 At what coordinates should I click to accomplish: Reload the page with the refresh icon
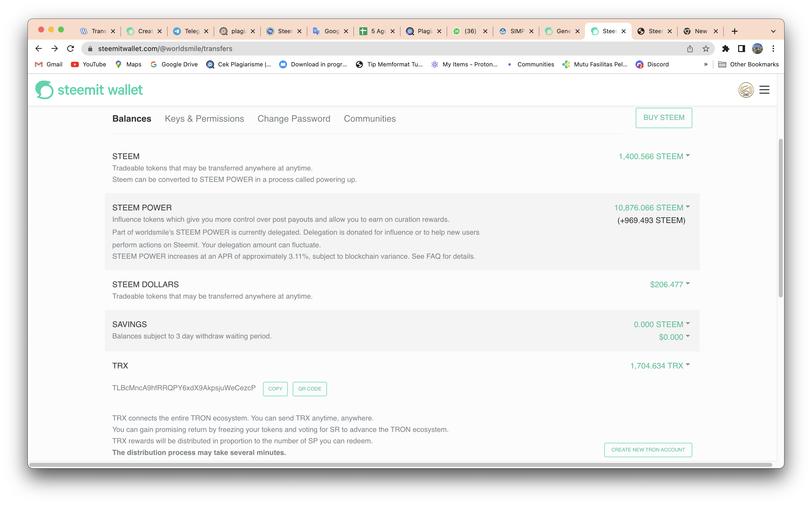point(70,49)
